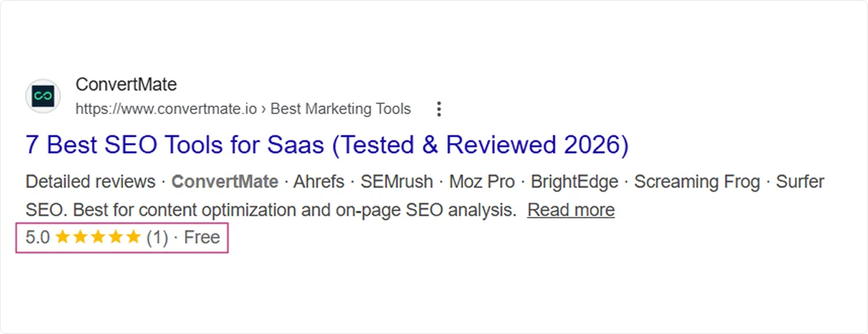Viewport: 868px width, 334px height.
Task: Click the bold 'ConvertMate' in the snippet
Action: (x=224, y=181)
